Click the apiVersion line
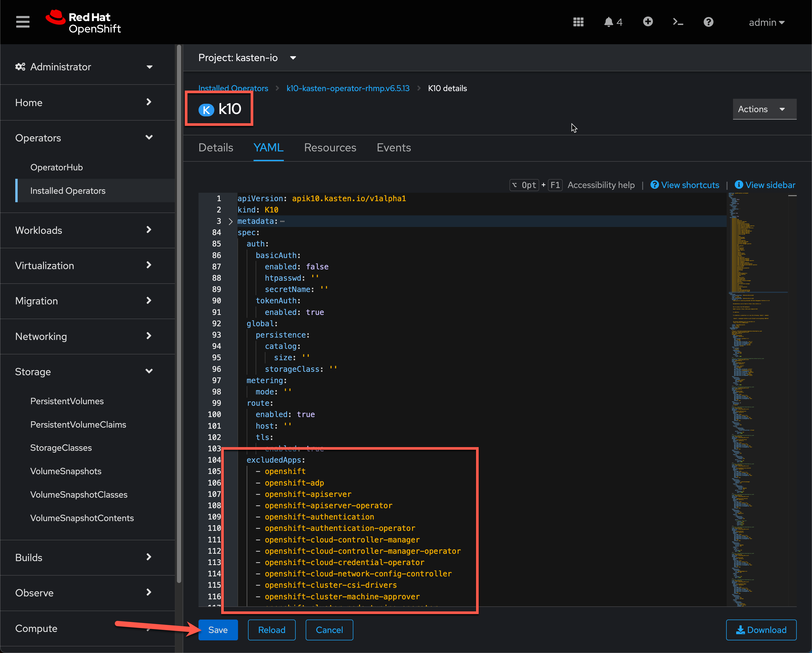Viewport: 812px width, 653px height. click(x=322, y=199)
